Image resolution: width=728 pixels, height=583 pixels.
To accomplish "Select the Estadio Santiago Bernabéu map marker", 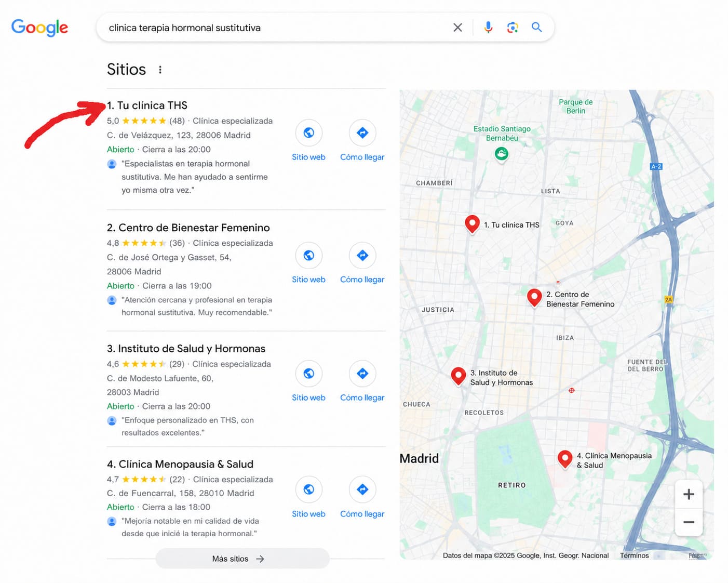I will point(502,154).
